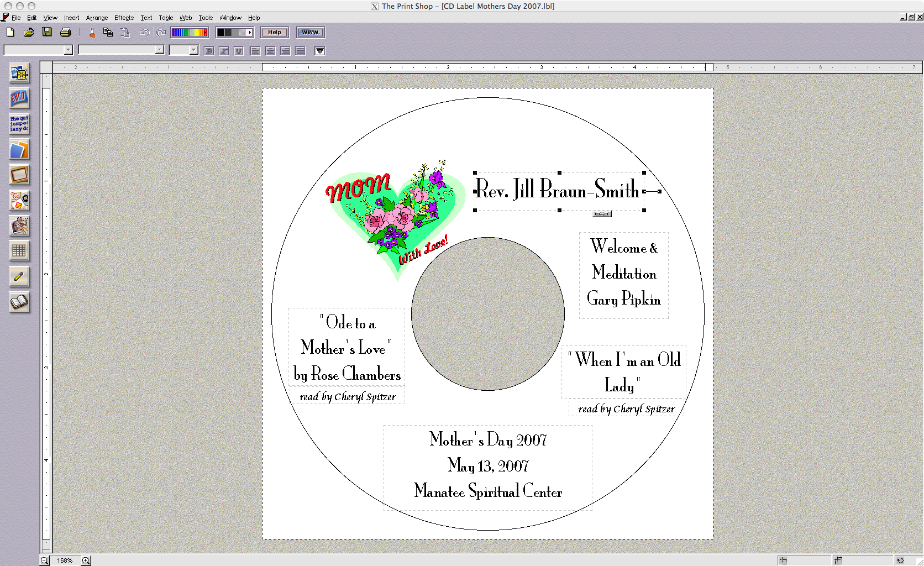The height and width of the screenshot is (566, 924).
Task: Toggle bold text formatting
Action: [208, 50]
